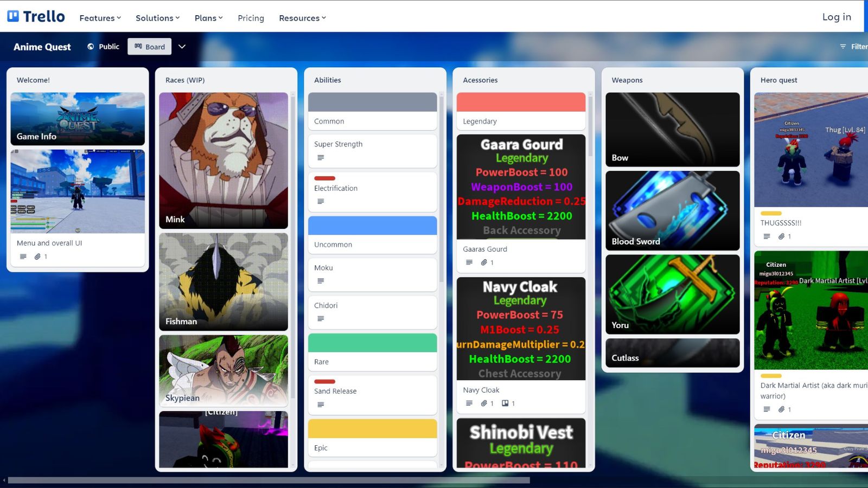The width and height of the screenshot is (868, 488).
Task: Open the Blood Sword card thumbnail
Action: [x=672, y=210]
